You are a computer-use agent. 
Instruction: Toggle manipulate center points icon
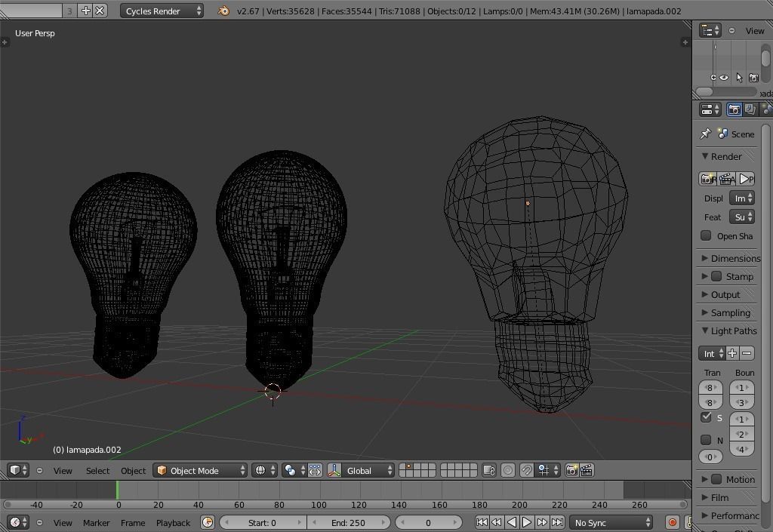315,470
